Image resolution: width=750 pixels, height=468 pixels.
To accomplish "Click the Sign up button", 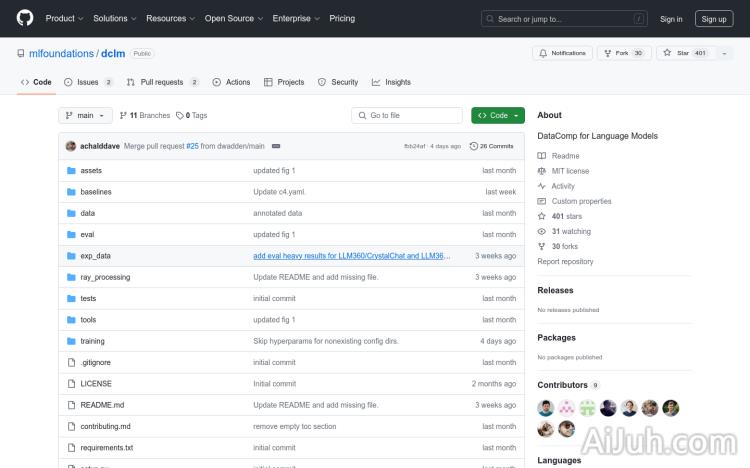I will [x=714, y=18].
